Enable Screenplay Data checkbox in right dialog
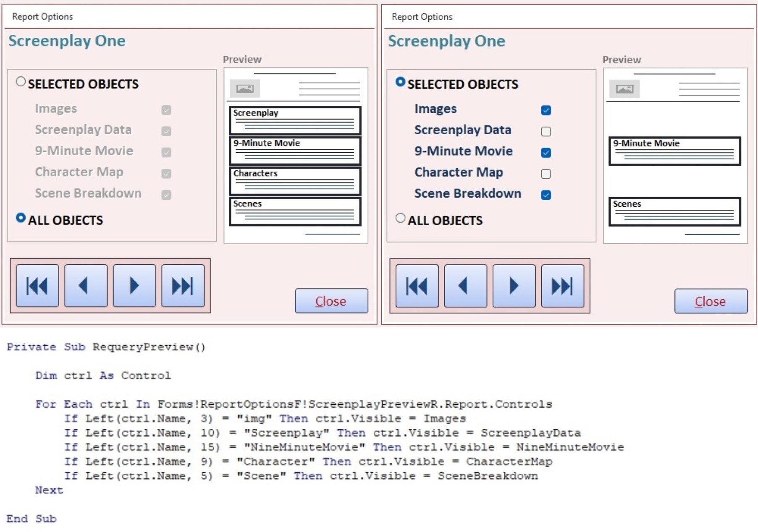 [546, 131]
